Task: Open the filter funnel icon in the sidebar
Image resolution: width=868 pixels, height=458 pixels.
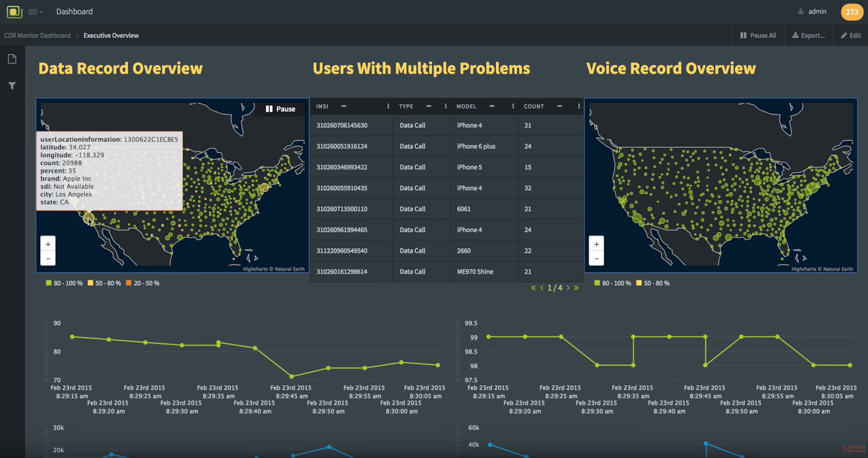Action: coord(12,86)
